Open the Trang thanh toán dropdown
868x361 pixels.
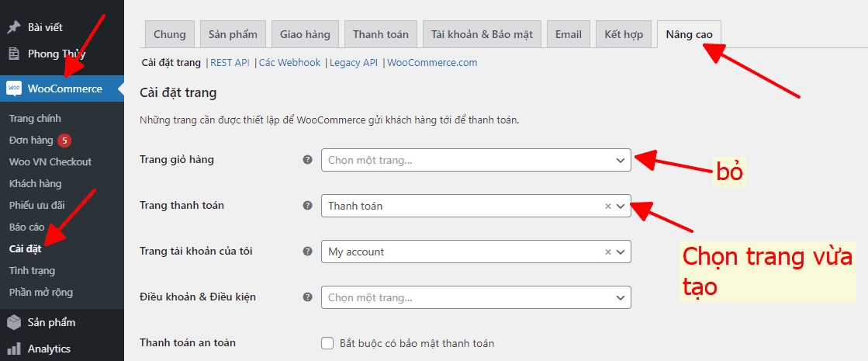(476, 206)
